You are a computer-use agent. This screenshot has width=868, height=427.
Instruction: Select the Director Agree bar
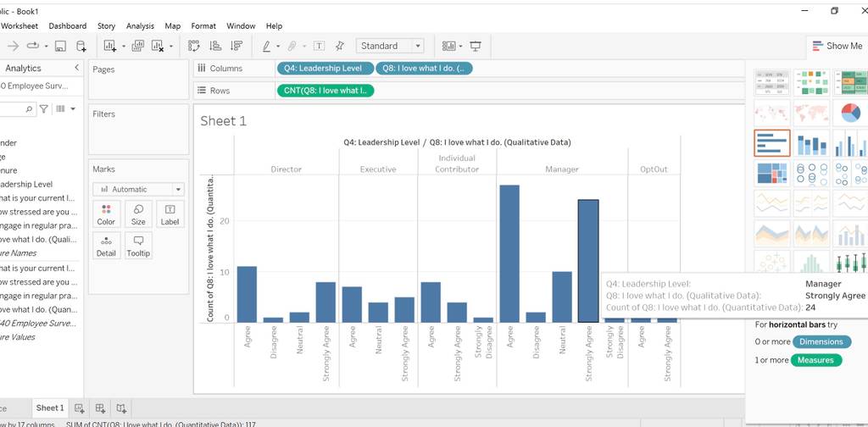click(x=247, y=294)
